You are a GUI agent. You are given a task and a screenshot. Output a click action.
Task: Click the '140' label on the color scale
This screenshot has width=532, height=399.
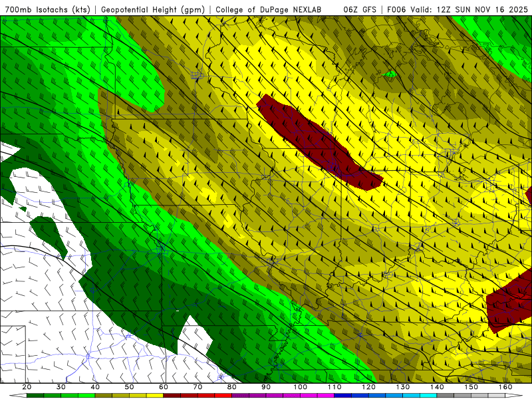tap(437, 387)
